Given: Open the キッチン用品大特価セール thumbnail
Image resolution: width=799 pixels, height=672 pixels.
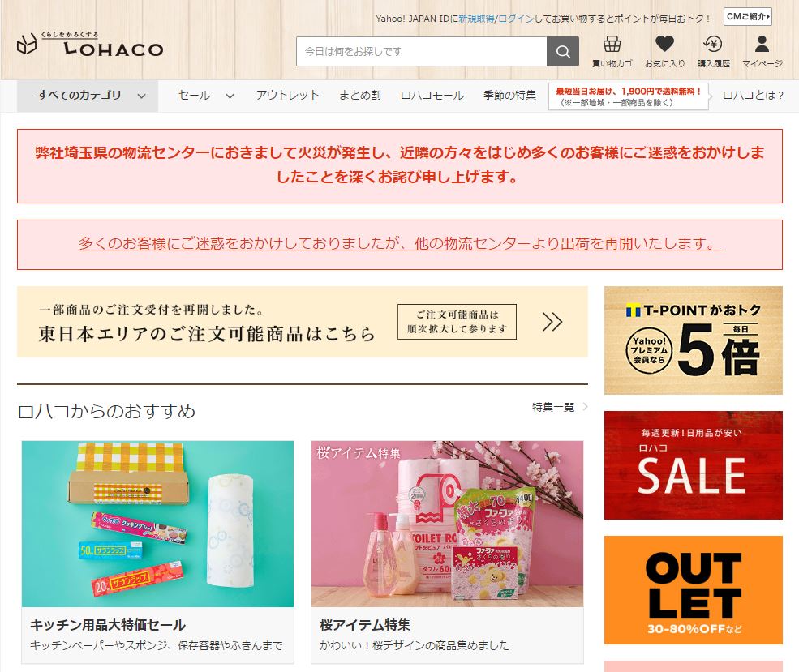Looking at the screenshot, I should [x=157, y=524].
